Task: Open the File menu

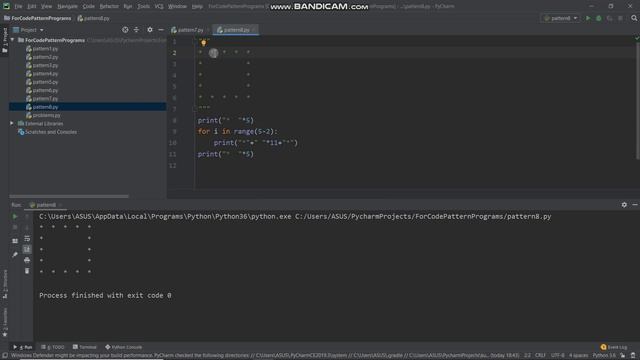Action: tap(18, 6)
